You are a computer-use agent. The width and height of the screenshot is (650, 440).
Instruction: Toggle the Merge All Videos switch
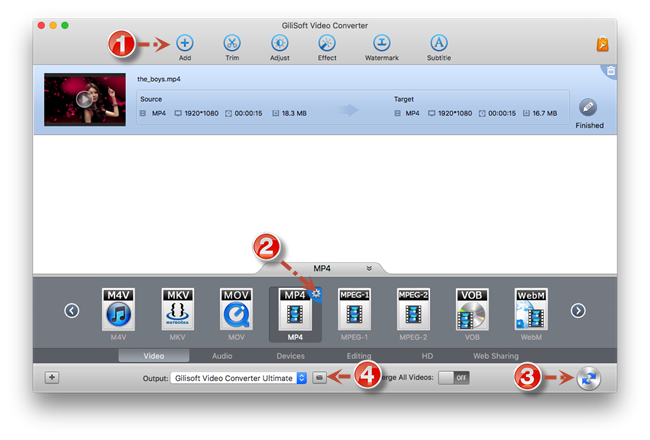454,378
